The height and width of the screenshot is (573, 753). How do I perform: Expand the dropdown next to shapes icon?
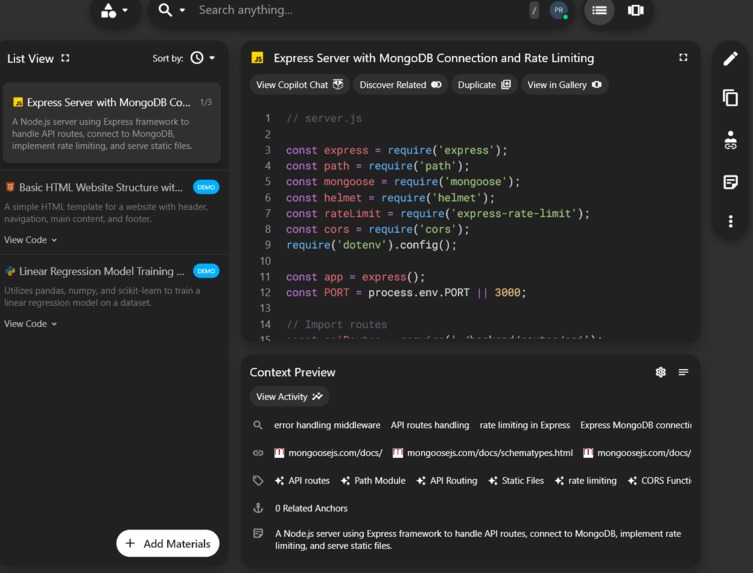point(125,10)
